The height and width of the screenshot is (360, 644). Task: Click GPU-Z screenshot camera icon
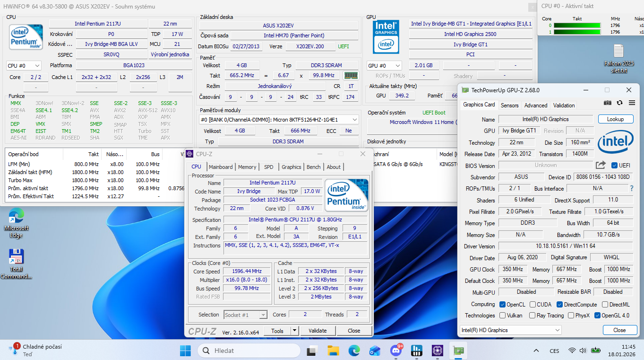click(x=608, y=103)
